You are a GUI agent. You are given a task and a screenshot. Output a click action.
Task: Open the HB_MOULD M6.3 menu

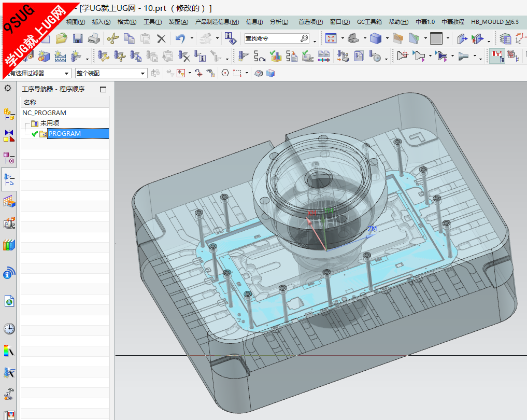(495, 22)
